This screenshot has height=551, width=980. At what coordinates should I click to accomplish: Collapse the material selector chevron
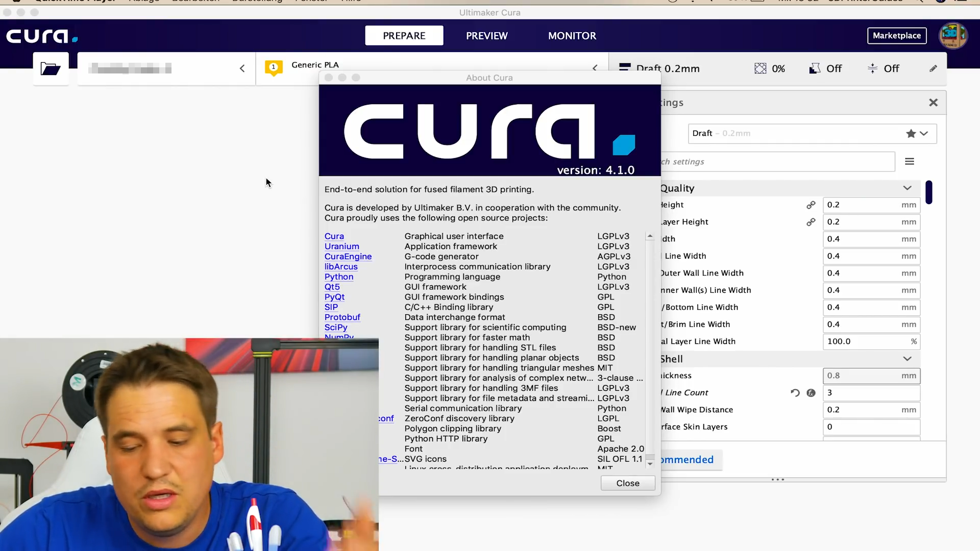click(595, 68)
